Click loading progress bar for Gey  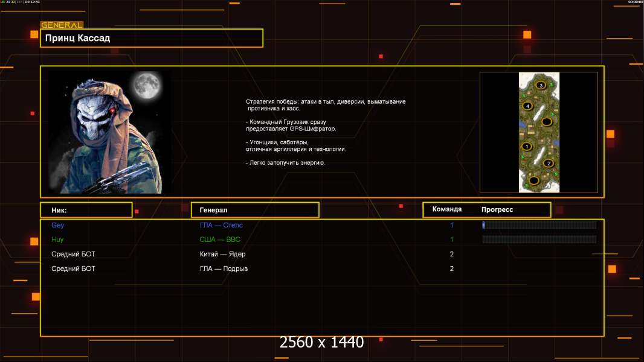tap(539, 224)
